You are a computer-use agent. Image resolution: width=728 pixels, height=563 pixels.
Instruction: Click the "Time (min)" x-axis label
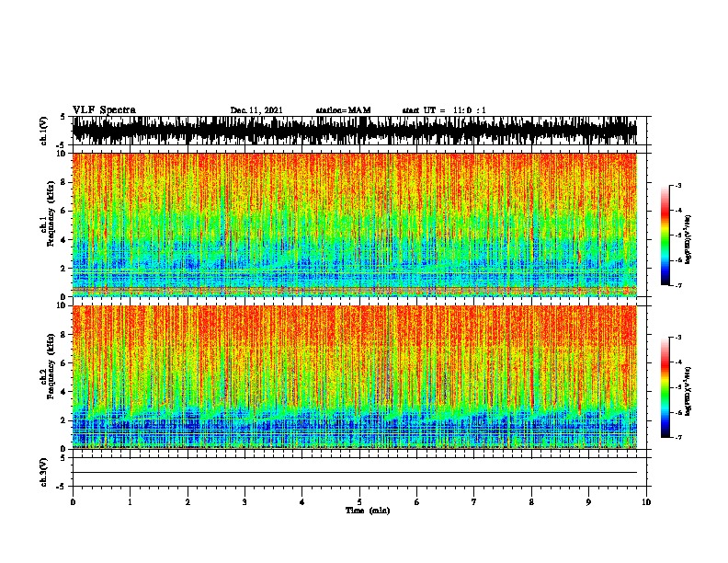click(x=368, y=511)
